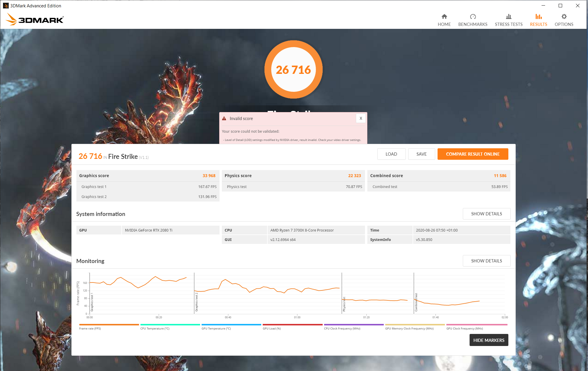
Task: Select the RESULTS bar chart icon
Action: pyautogui.click(x=538, y=16)
